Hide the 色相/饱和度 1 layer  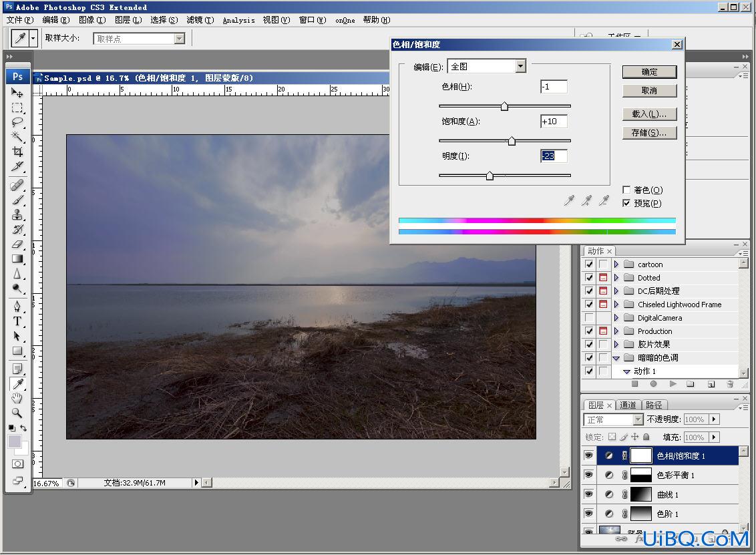pos(588,455)
